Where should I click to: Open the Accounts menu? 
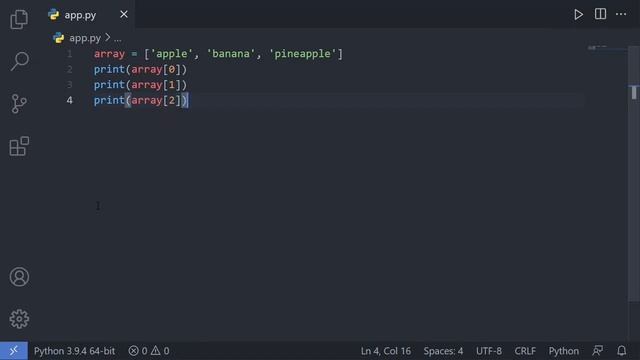pos(19,277)
